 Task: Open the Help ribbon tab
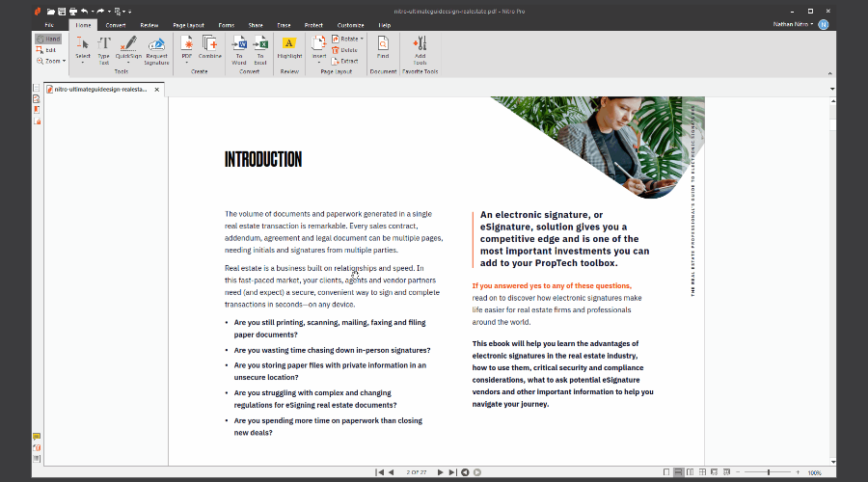[384, 25]
